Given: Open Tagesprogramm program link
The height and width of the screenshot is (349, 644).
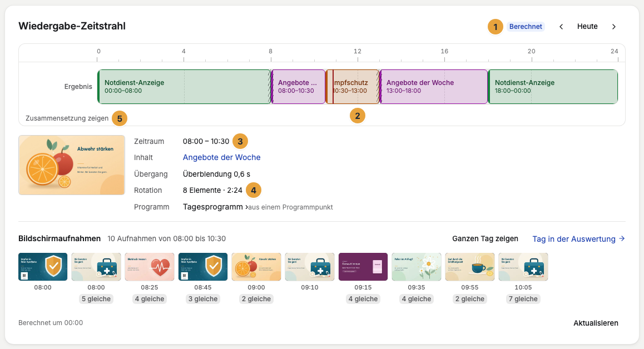Looking at the screenshot, I should [x=215, y=207].
